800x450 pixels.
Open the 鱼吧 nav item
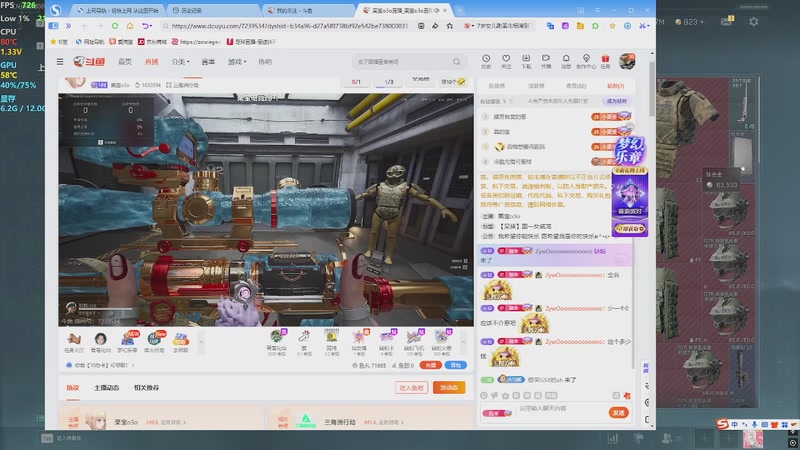[265, 62]
